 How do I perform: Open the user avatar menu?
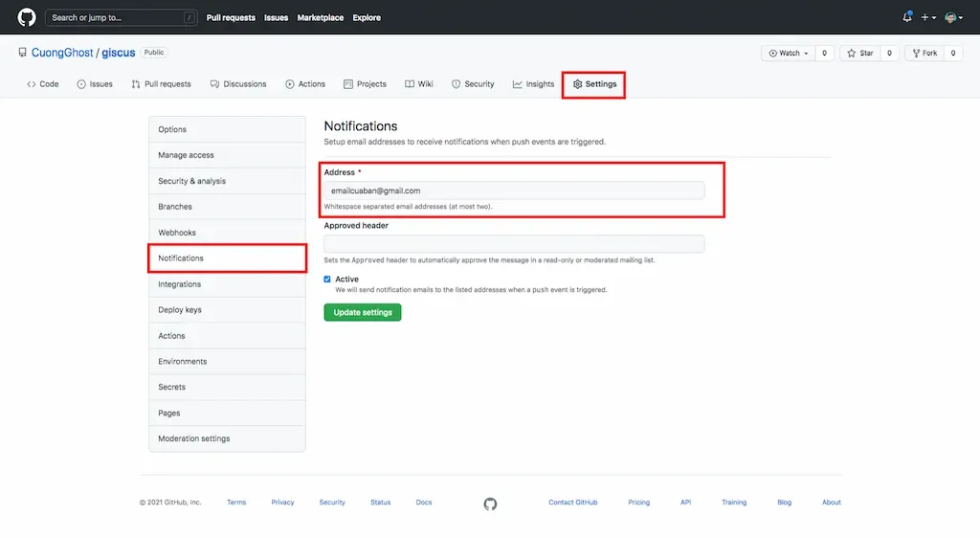pyautogui.click(x=953, y=17)
